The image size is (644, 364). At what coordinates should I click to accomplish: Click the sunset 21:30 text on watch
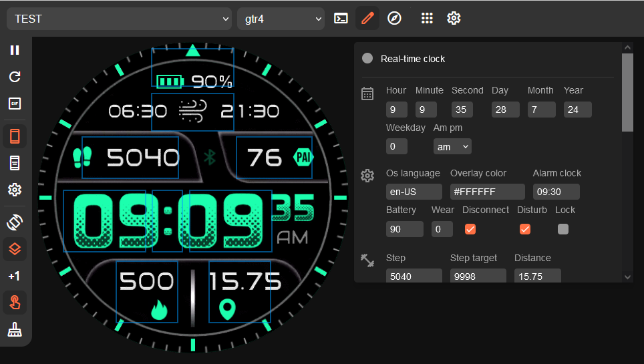[x=250, y=111]
